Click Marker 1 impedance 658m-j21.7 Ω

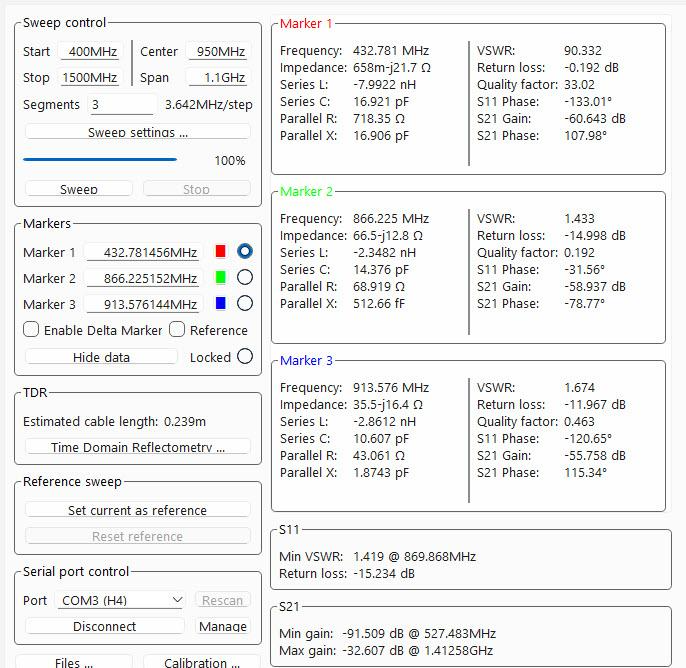pos(392,68)
